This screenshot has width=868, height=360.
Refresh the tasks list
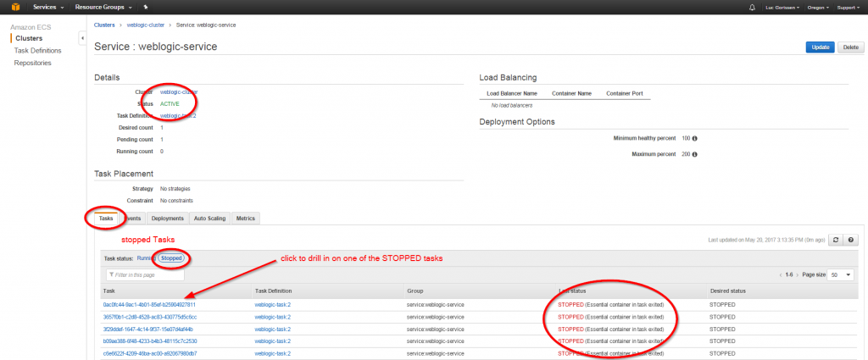[835, 241]
